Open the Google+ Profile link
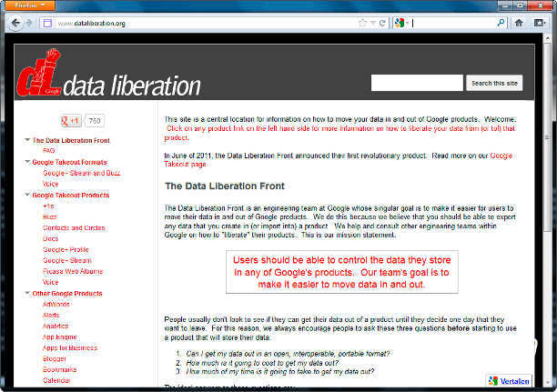Screen dimensions: 557x392 [x=66, y=249]
